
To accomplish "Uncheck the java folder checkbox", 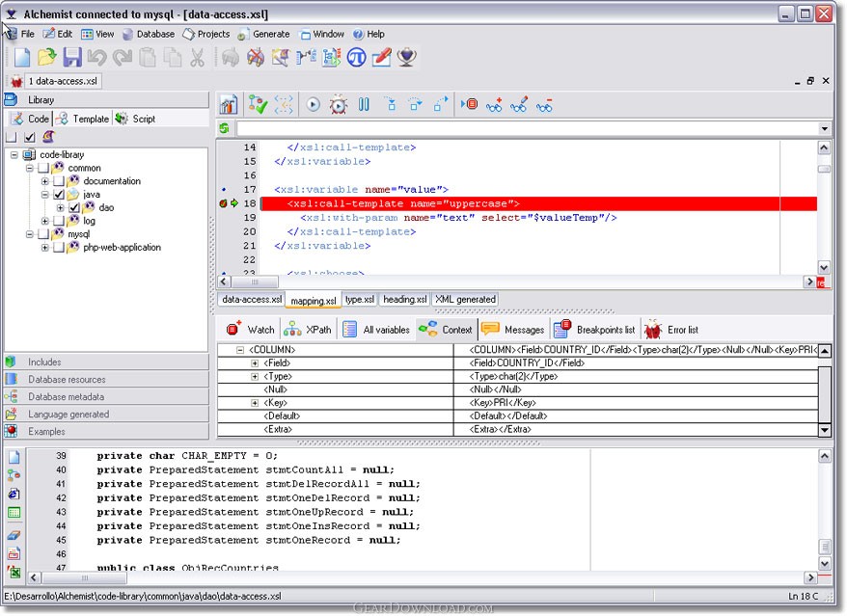I will pyautogui.click(x=59, y=195).
